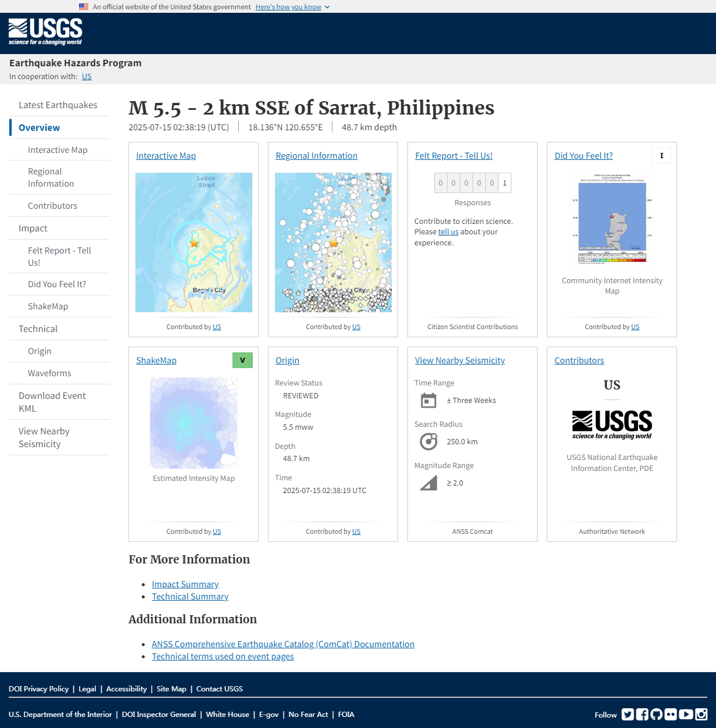Open the USGS GitHub icon
This screenshot has height=728, width=716.
657,715
